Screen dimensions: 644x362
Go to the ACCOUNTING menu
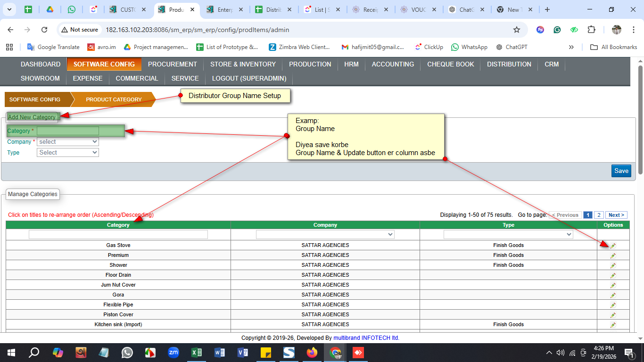(x=393, y=64)
